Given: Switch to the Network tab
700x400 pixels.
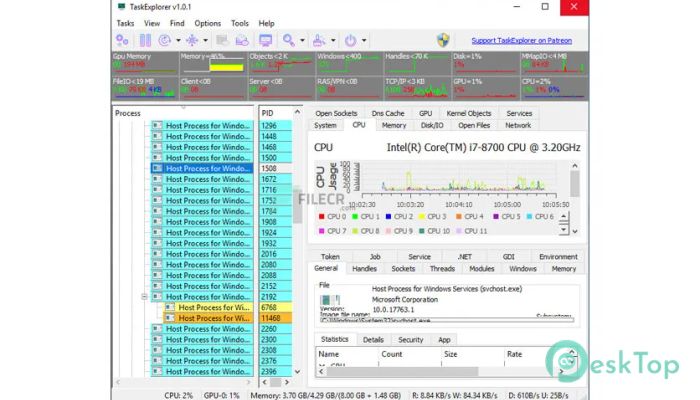Looking at the screenshot, I should pyautogui.click(x=518, y=125).
